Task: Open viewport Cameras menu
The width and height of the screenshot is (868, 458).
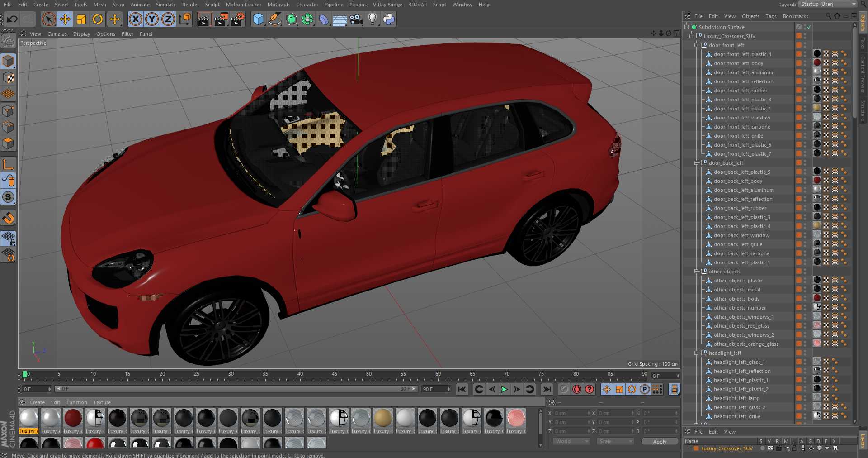Action: pyautogui.click(x=57, y=34)
